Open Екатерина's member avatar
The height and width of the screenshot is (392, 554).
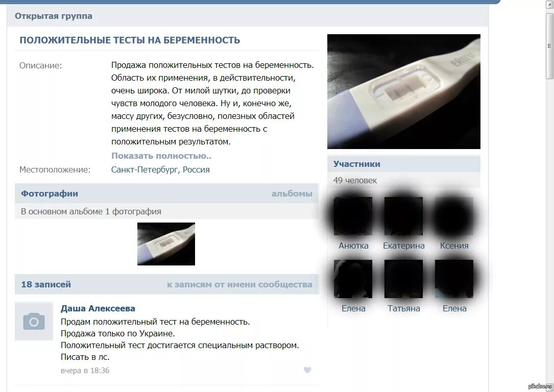click(403, 216)
